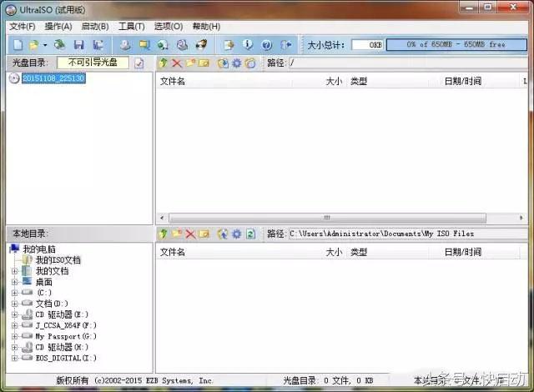The image size is (534, 392).
Task: Click the 0% of 650MB capacity bar
Action: click(x=456, y=44)
